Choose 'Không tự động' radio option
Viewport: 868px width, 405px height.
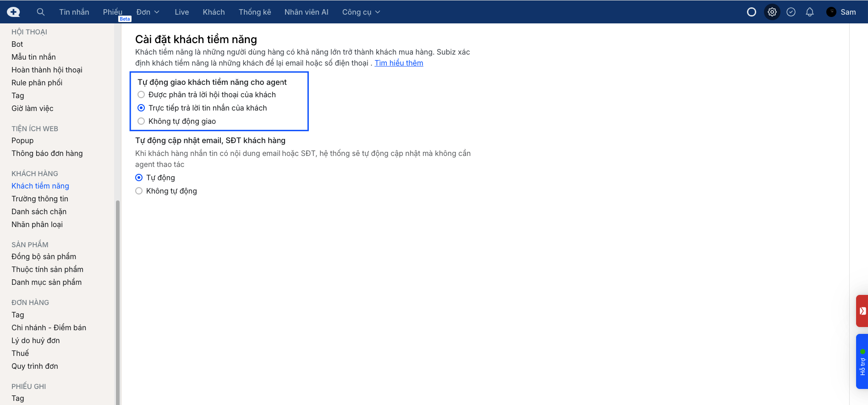click(x=139, y=191)
